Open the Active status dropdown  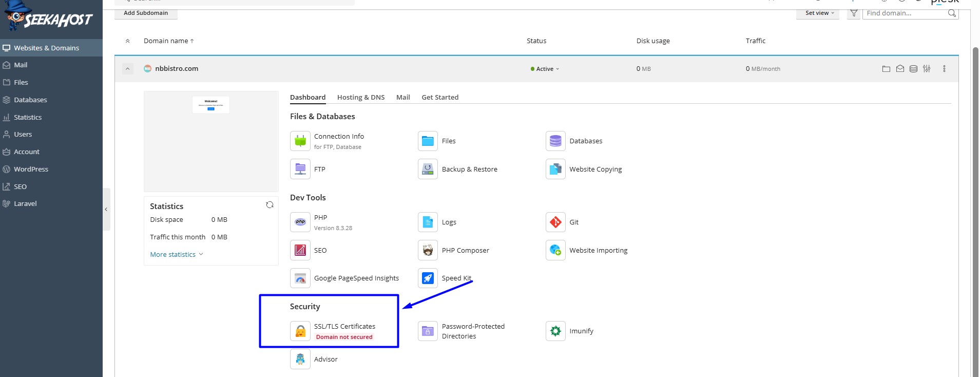point(545,69)
